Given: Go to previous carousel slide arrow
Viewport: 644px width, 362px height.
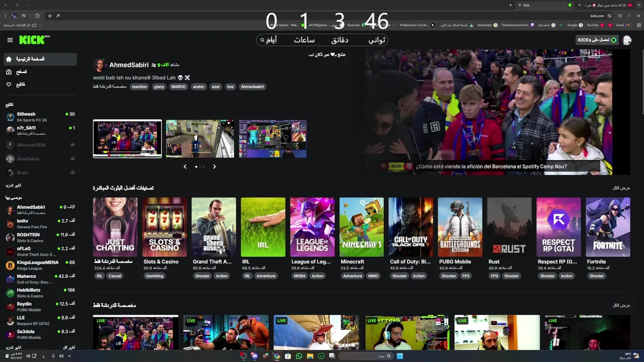Looking at the screenshot, I should pos(185,166).
